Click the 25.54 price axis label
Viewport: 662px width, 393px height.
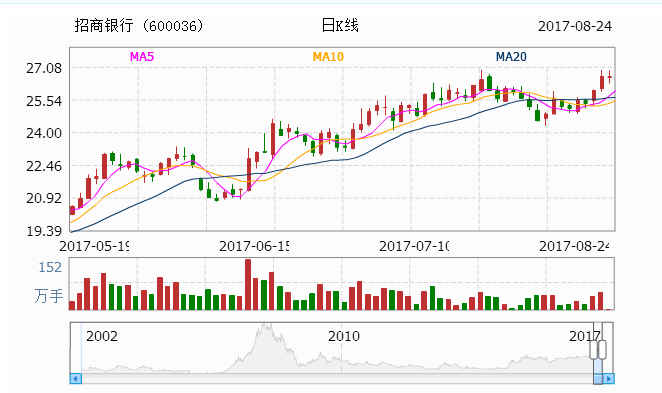point(44,101)
